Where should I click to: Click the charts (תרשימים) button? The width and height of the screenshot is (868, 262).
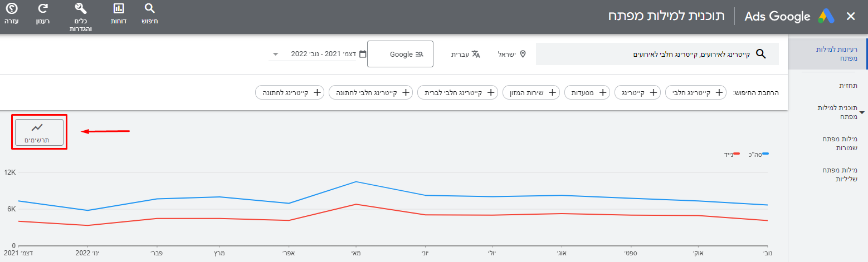[x=39, y=132]
